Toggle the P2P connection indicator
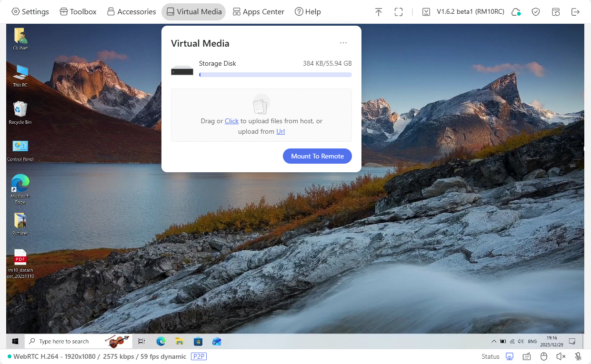This screenshot has height=364, width=591. point(199,356)
